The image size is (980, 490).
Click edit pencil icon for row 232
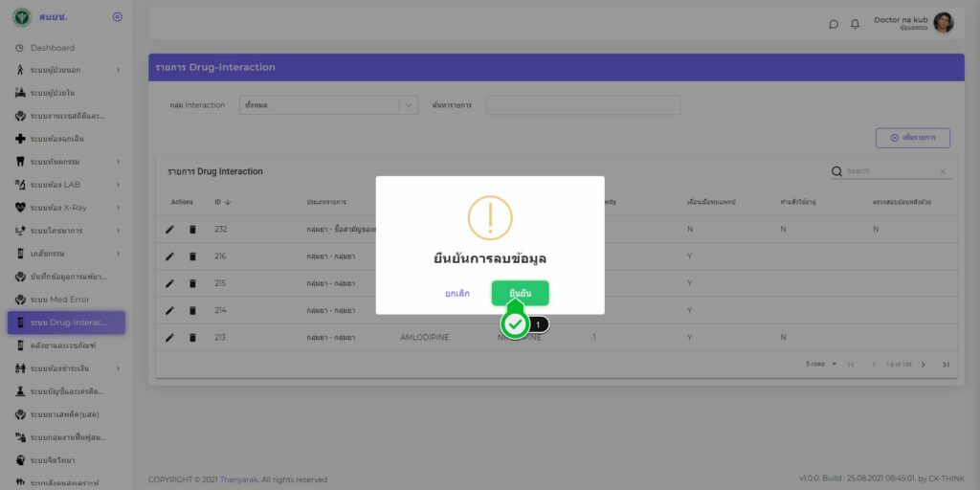[x=169, y=230]
